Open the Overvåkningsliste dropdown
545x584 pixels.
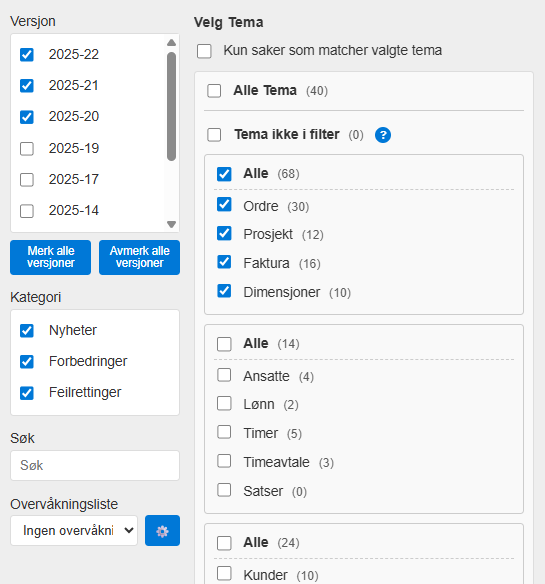74,530
